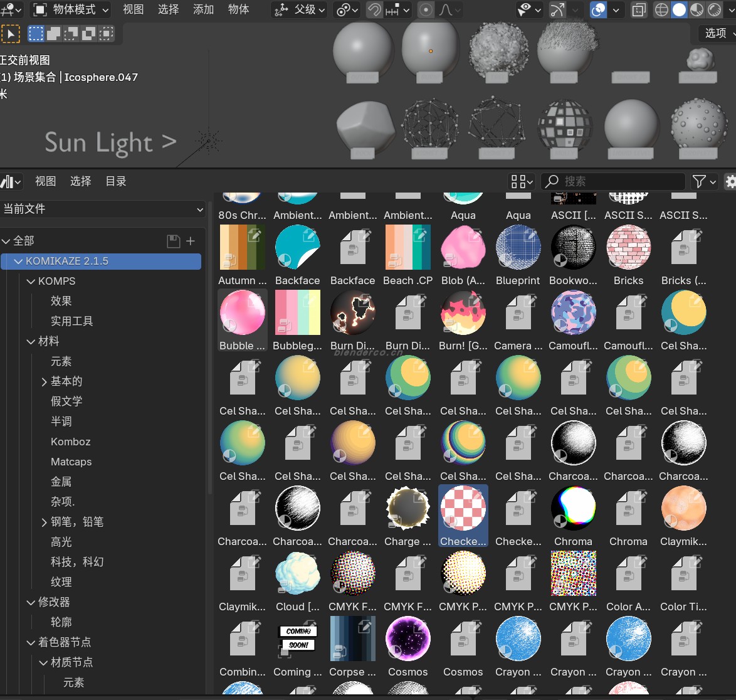Collapse the KOMPS catalog
The image size is (736, 700).
click(31, 281)
